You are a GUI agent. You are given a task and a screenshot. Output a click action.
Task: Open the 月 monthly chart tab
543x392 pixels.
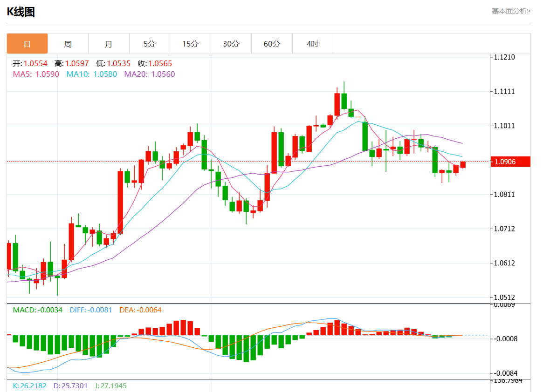pos(109,44)
